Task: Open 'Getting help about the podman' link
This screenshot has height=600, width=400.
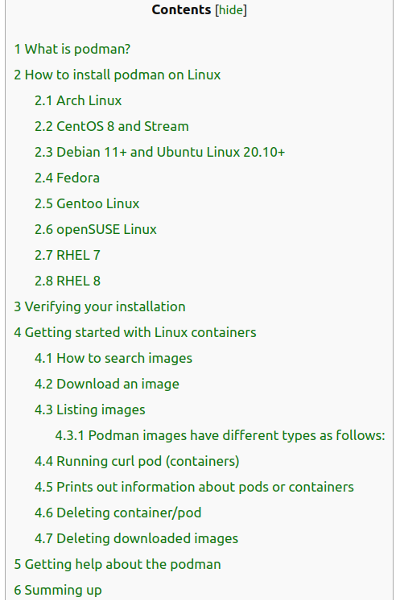Action: pyautogui.click(x=118, y=564)
